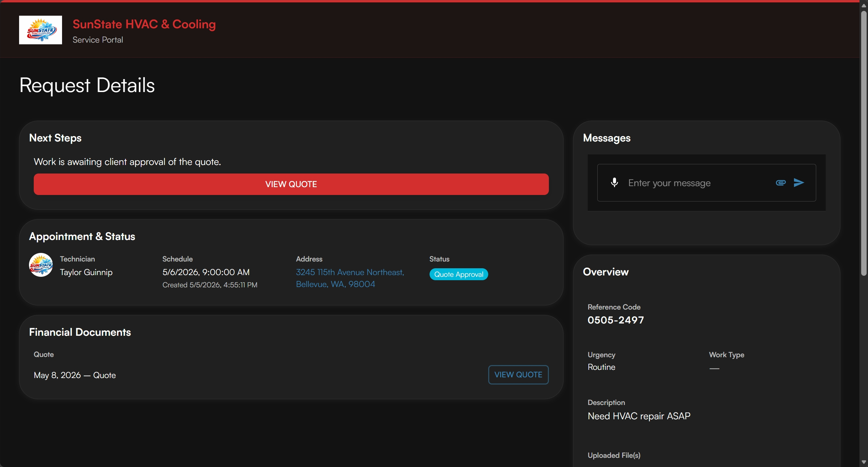This screenshot has width=868, height=467.
Task: Click the Overview panel heading
Action: [x=606, y=272]
